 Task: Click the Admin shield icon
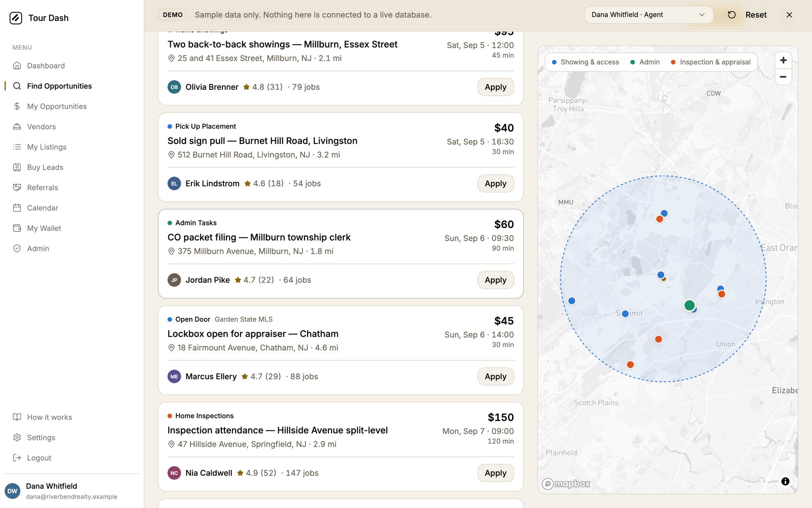[x=17, y=248]
